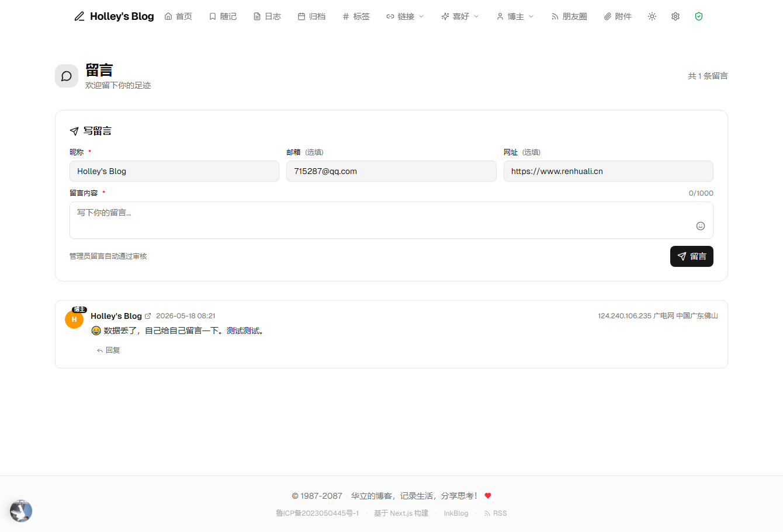Open the emoji picker smiley icon

tap(701, 226)
